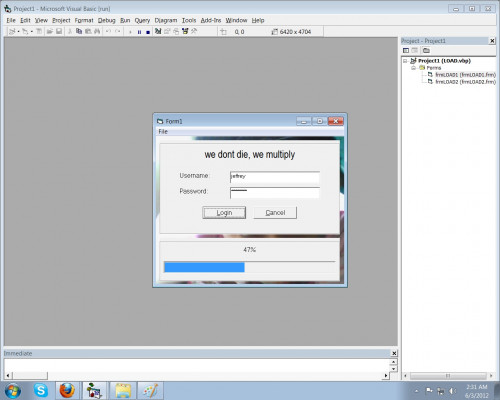Click the Save Project toolbar icon
Image resolution: width=500 pixels, height=400 pixels.
coord(59,31)
